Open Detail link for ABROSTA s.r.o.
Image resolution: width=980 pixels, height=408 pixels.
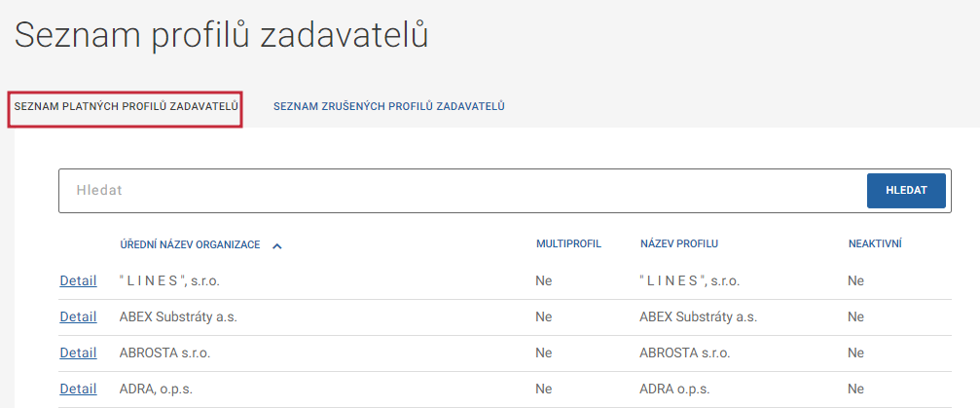[78, 352]
